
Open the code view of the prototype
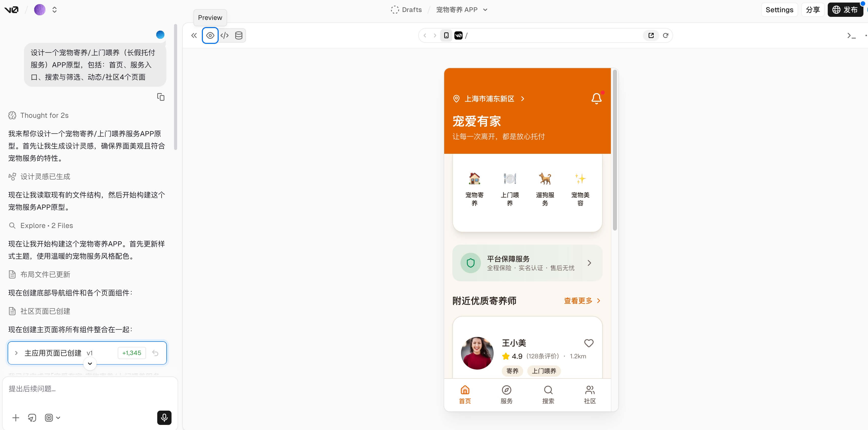[x=225, y=35]
